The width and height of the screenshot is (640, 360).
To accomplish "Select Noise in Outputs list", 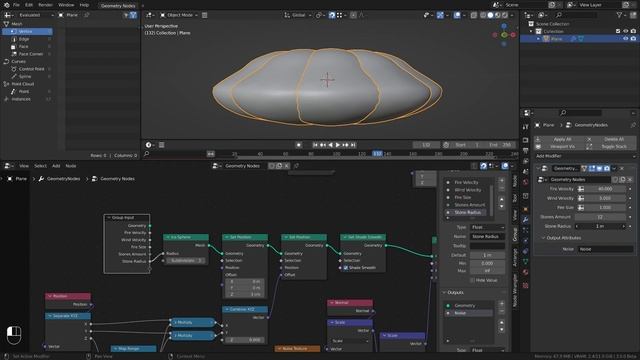I will point(469,313).
